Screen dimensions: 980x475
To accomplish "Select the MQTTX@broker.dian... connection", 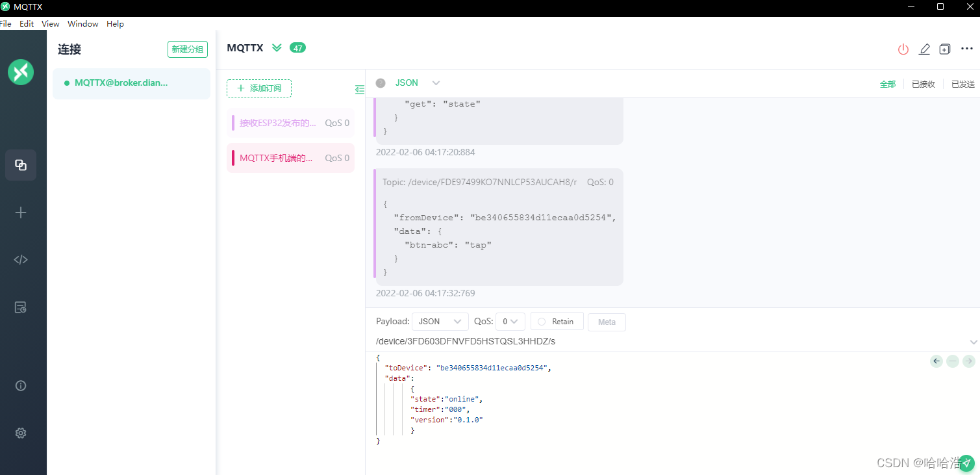I will pos(131,83).
